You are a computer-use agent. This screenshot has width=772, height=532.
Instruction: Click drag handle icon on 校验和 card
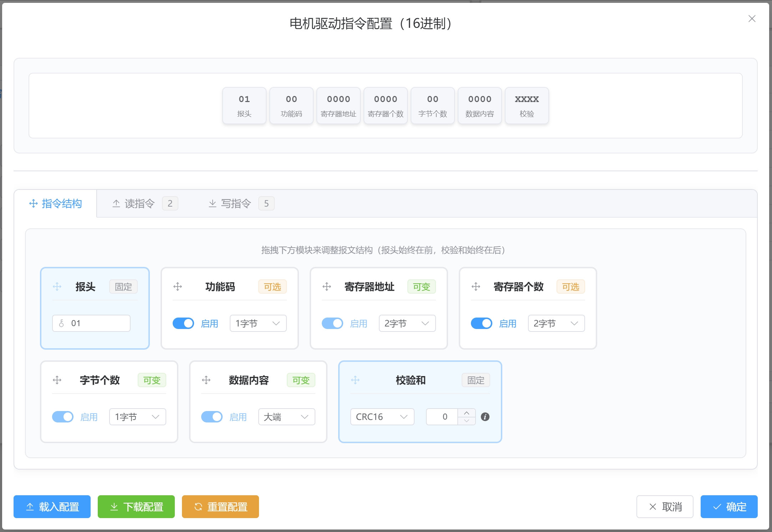pos(355,380)
